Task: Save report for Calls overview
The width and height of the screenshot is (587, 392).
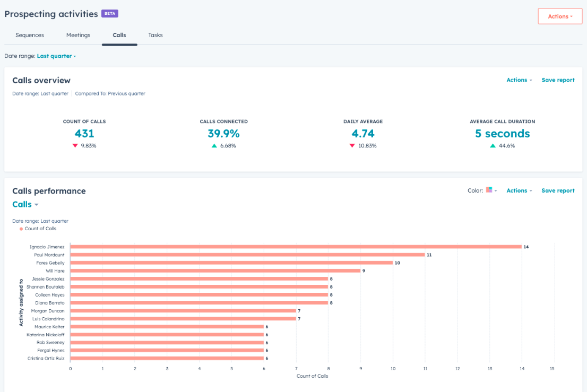Action: coord(558,80)
